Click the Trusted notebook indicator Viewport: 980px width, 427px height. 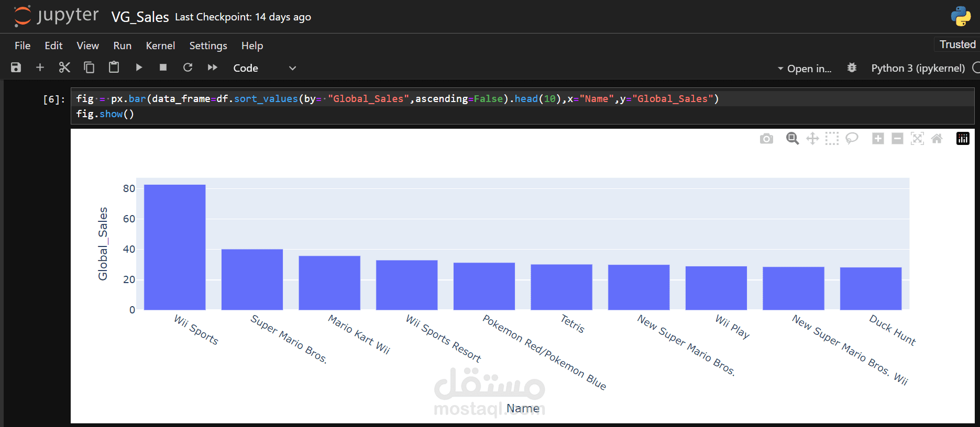pos(957,44)
